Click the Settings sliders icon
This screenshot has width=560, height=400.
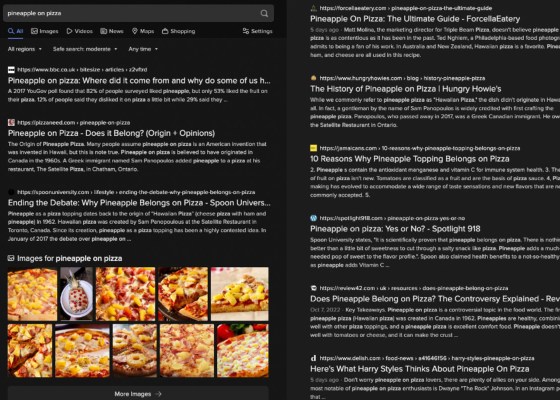click(x=246, y=31)
